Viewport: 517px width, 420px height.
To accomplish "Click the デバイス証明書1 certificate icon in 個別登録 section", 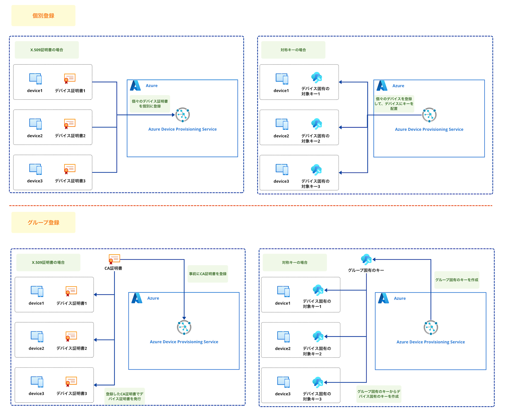I will coord(70,79).
